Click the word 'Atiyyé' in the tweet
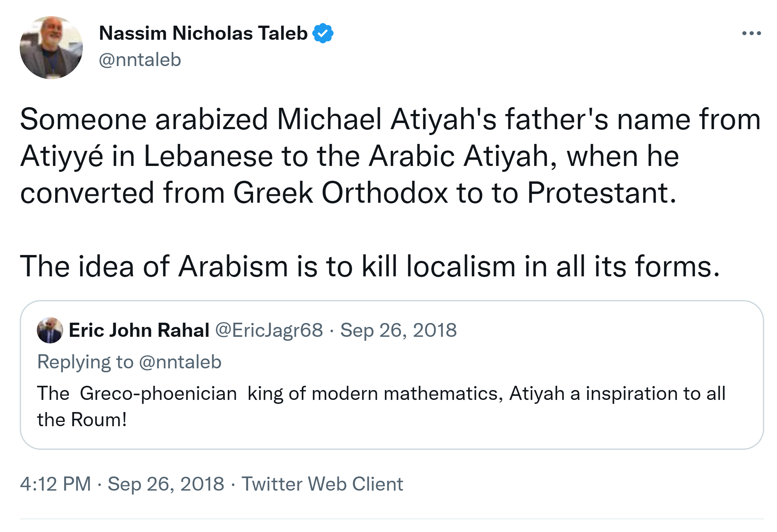Image resolution: width=777 pixels, height=532 pixels. click(x=61, y=156)
